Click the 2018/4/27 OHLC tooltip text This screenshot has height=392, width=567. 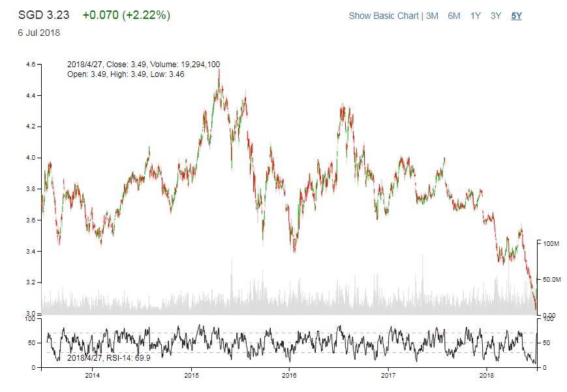(143, 64)
